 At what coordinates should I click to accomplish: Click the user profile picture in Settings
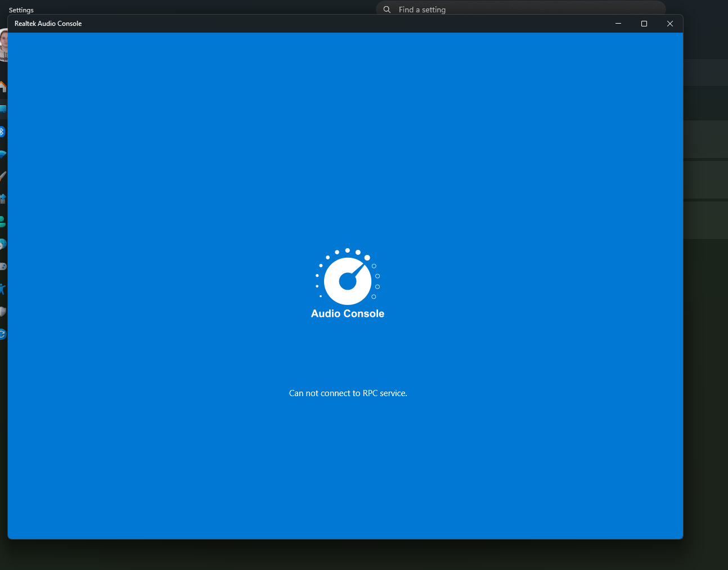tap(3, 45)
